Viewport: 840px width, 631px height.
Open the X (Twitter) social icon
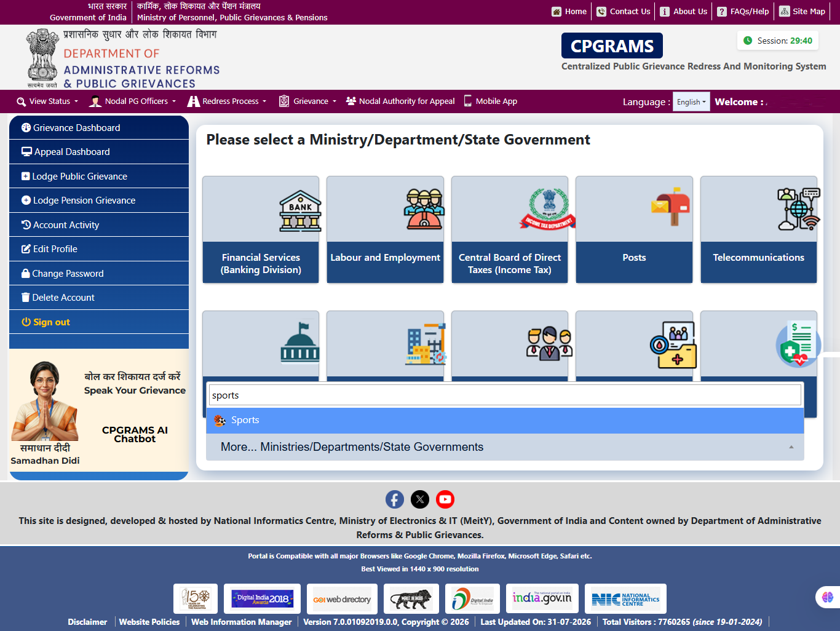pos(420,499)
